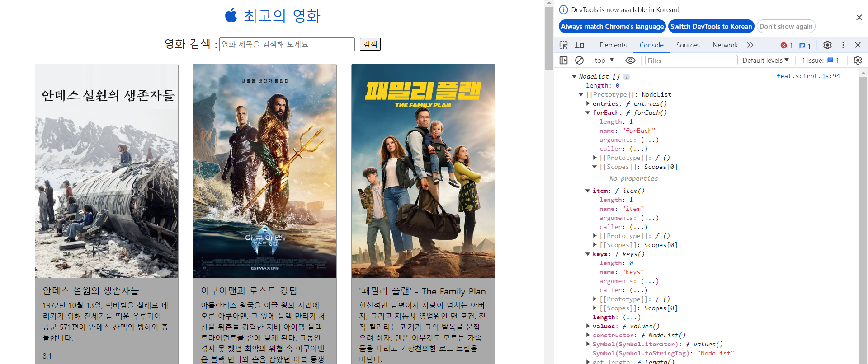Close the DevTools panel
Screen dimensions: 868x364
click(x=858, y=45)
